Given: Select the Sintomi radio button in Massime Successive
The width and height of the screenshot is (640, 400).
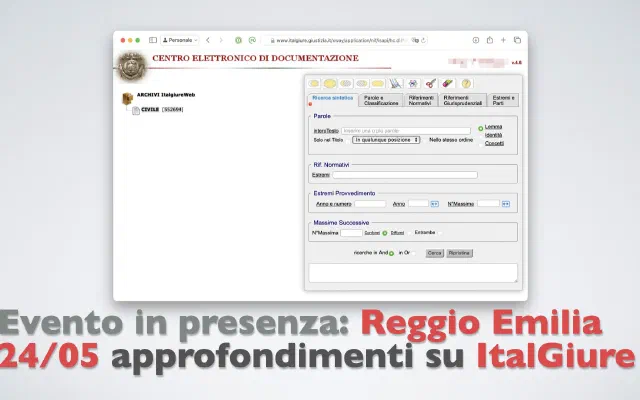Looking at the screenshot, I should pyautogui.click(x=384, y=233).
